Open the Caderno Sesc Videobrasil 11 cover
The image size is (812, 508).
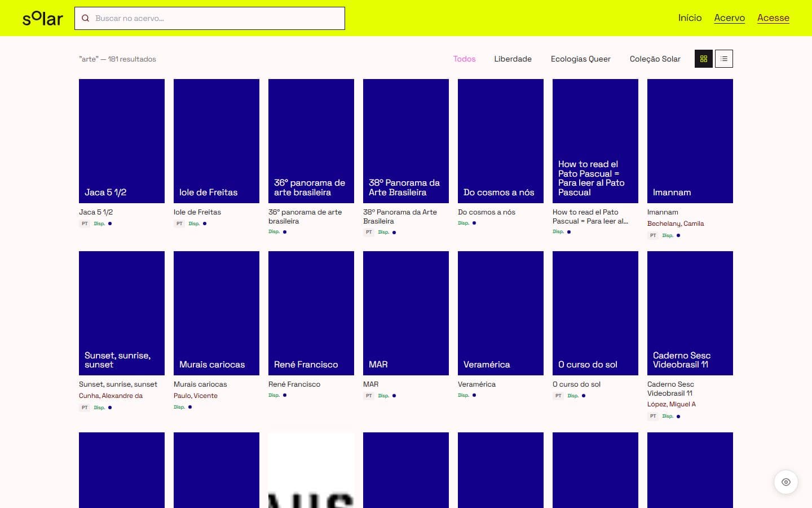(690, 313)
